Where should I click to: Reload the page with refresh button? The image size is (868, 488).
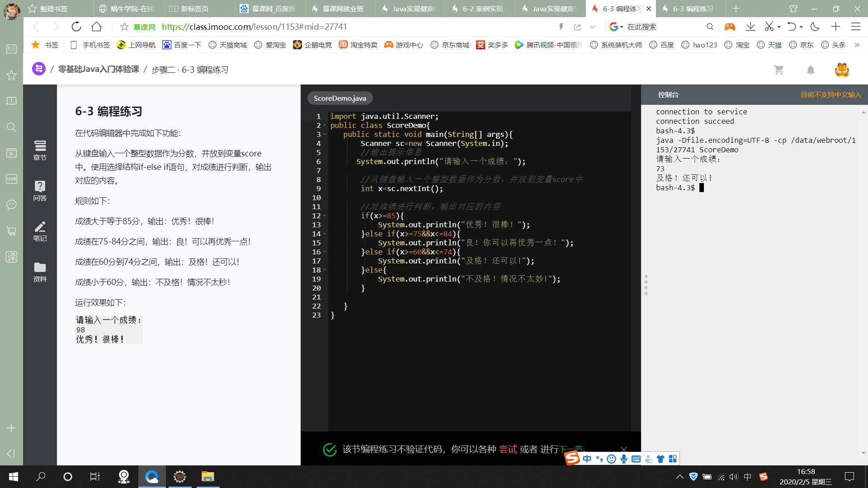point(76,27)
